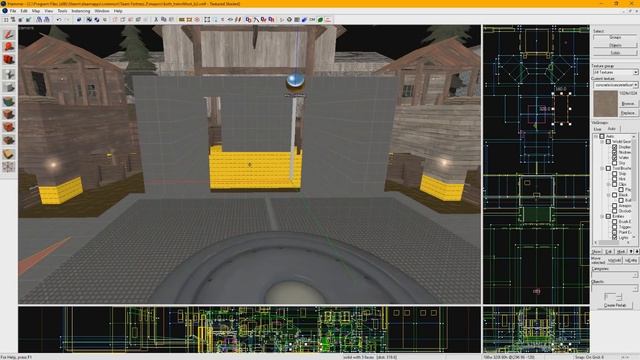
Task: Select the Camera tool in left toolbar
Action: pyautogui.click(x=9, y=60)
